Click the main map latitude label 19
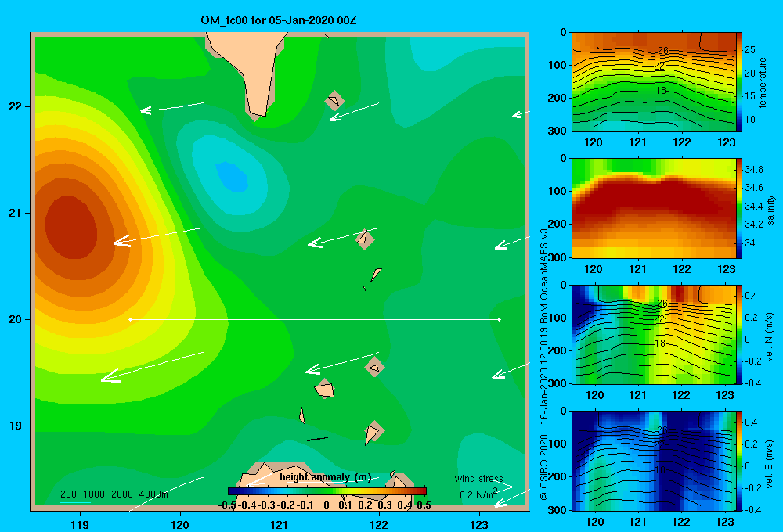The image size is (783, 532). click(x=15, y=426)
